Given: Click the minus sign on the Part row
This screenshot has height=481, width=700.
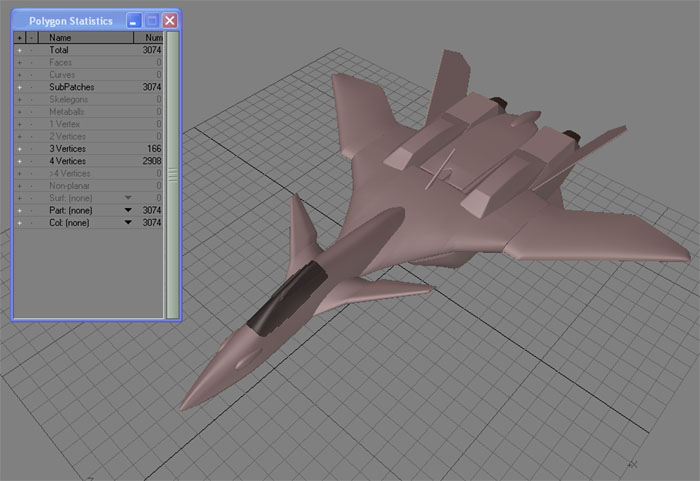Looking at the screenshot, I should tap(31, 211).
